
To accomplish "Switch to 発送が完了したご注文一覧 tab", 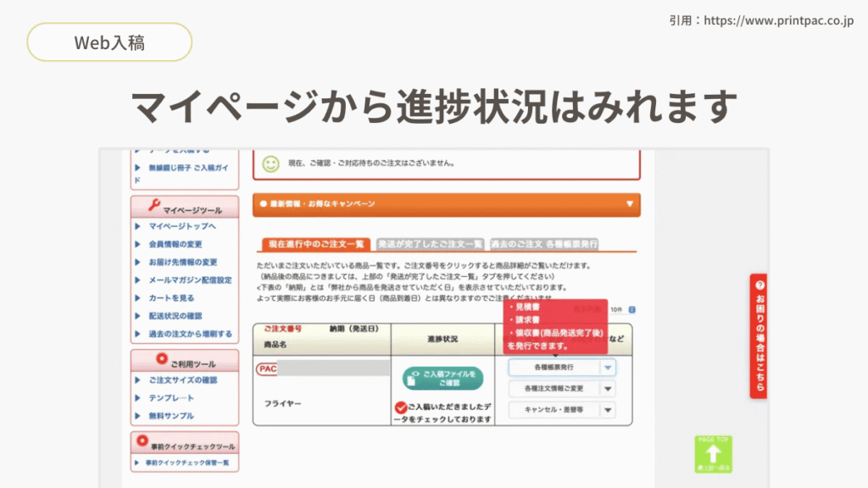I will coord(430,244).
